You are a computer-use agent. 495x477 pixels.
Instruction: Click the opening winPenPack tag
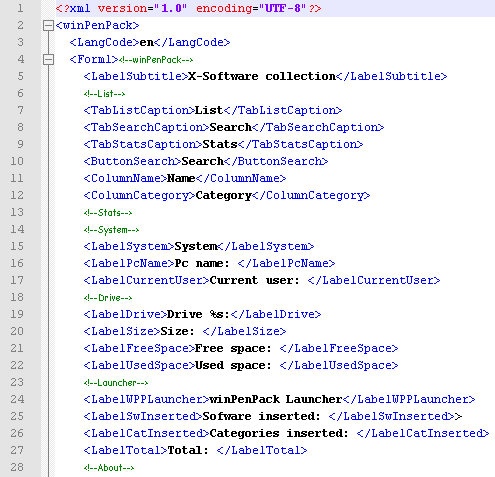97,25
